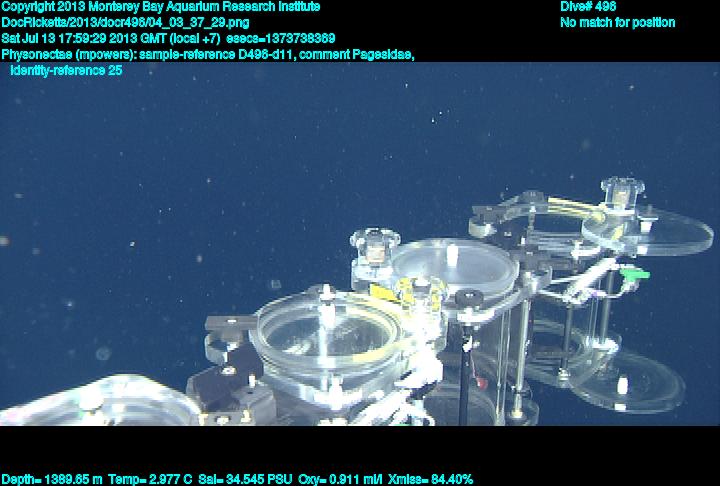This screenshot has width=720, height=486.
Task: Click the Depth= 1389.65 m readout
Action: click(x=52, y=480)
